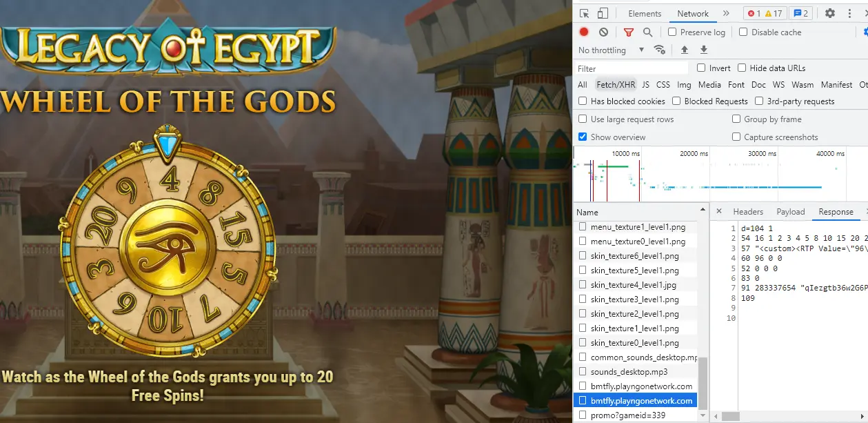Filter requests by Media
Screen dimensions: 868x423
pos(709,85)
